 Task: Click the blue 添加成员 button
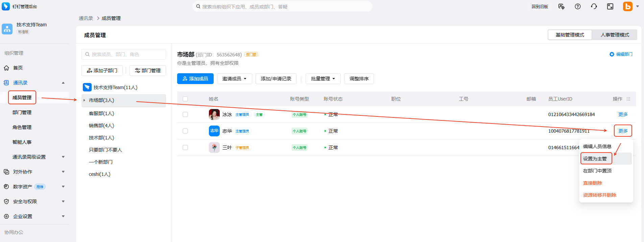pos(195,79)
